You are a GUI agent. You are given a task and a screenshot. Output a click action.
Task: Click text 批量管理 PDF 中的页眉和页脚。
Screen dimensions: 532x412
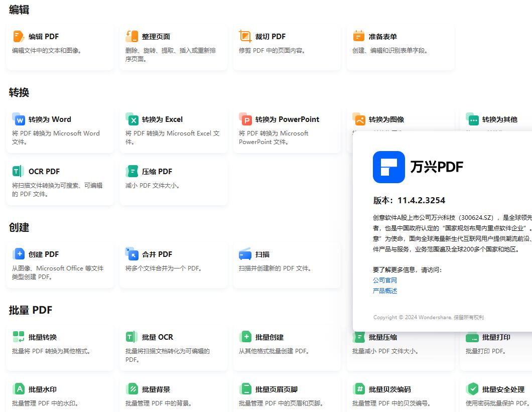[x=281, y=403]
